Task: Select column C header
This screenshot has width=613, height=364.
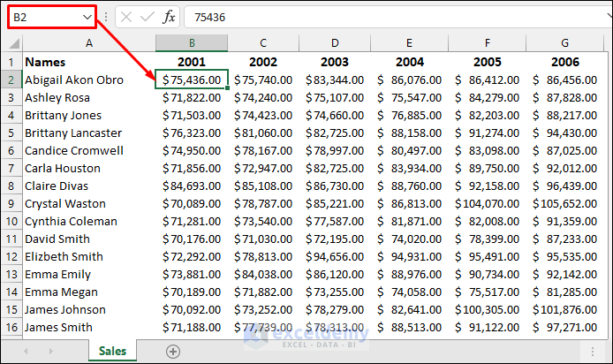Action: (263, 43)
